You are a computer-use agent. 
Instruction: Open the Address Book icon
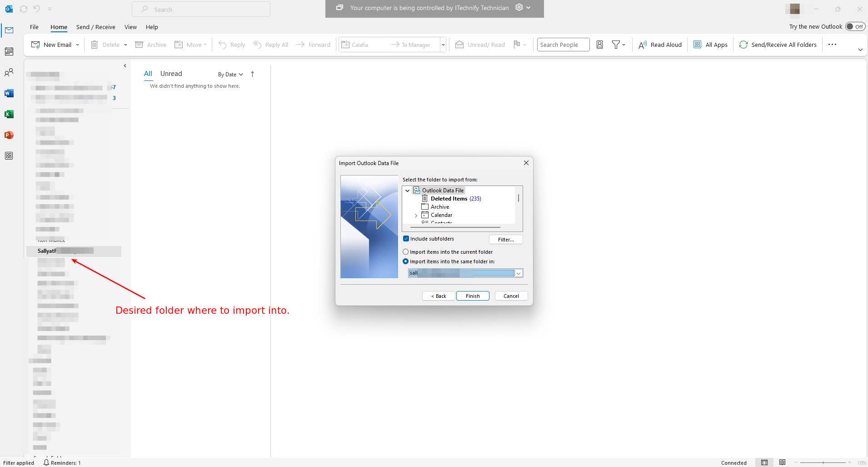click(599, 45)
